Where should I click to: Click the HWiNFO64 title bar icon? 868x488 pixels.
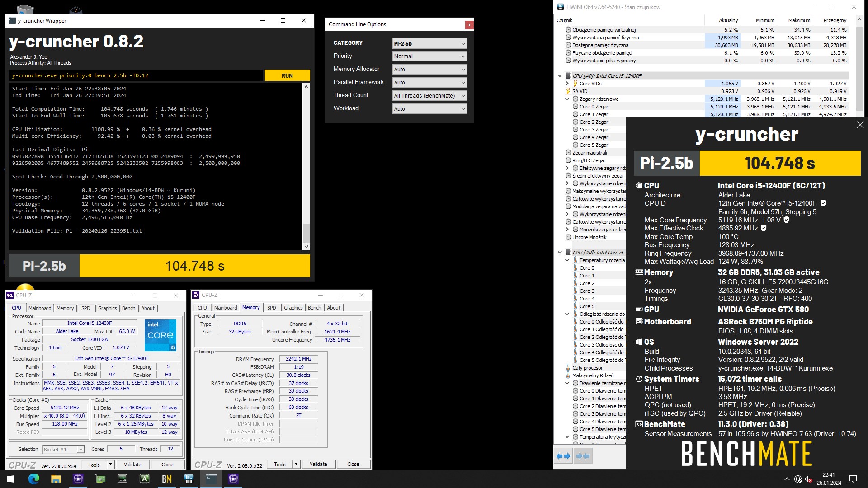[561, 7]
